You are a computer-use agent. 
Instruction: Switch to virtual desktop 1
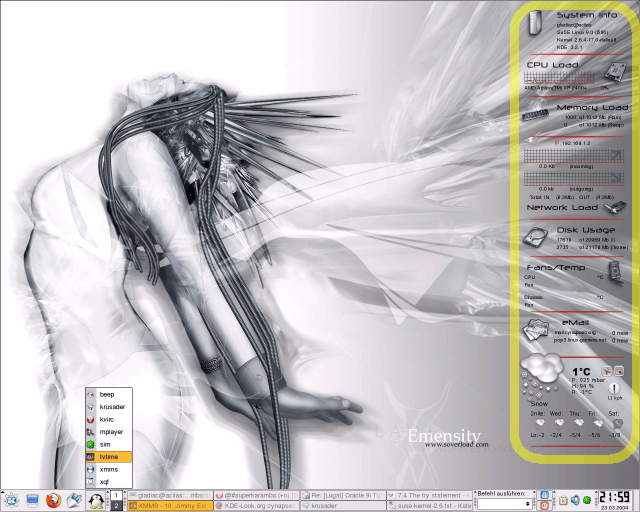click(x=116, y=495)
